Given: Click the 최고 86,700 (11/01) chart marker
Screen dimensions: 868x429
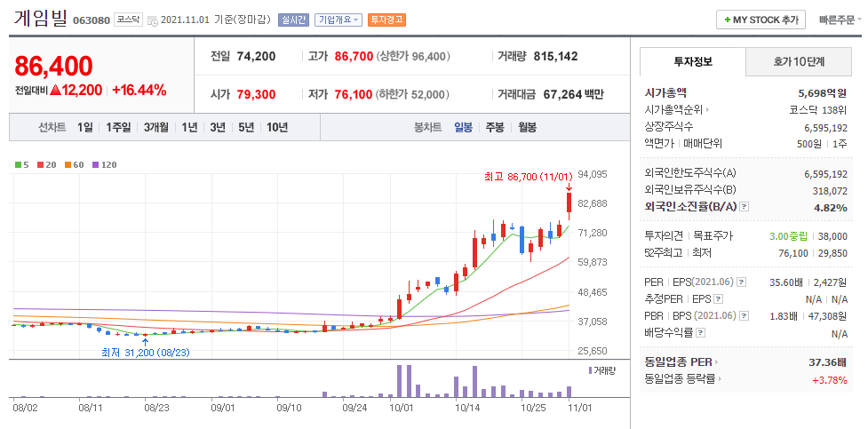Looking at the screenshot, I should [528, 177].
